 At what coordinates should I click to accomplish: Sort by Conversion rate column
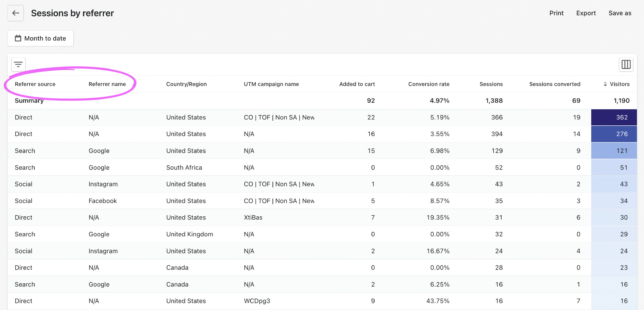coord(428,84)
